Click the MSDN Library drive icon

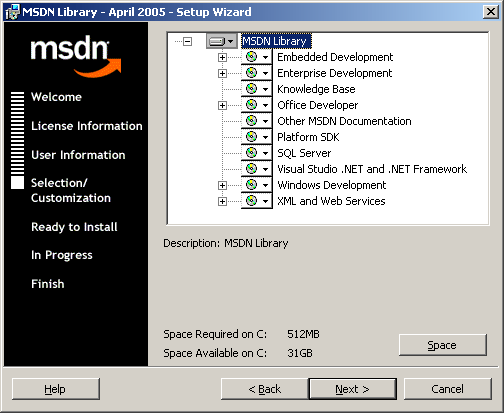[x=222, y=41]
